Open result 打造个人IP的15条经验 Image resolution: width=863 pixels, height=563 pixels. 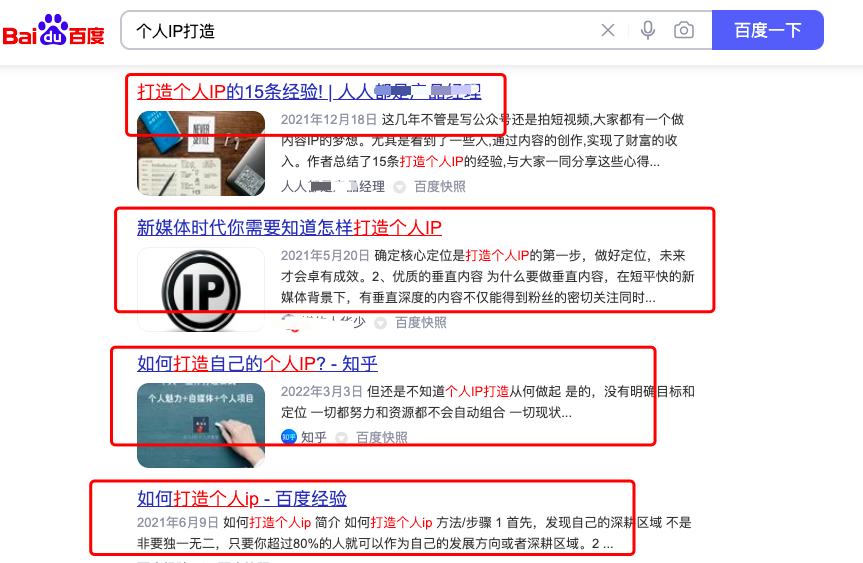309,91
